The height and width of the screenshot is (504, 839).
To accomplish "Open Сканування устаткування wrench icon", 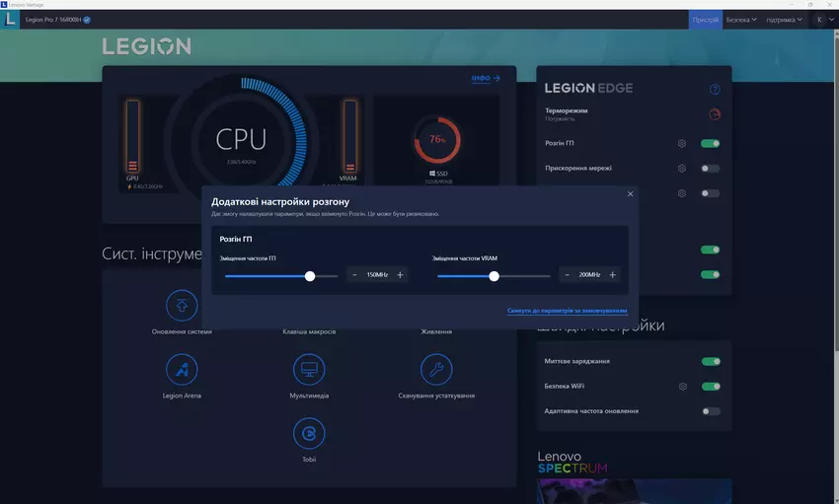I will click(436, 370).
